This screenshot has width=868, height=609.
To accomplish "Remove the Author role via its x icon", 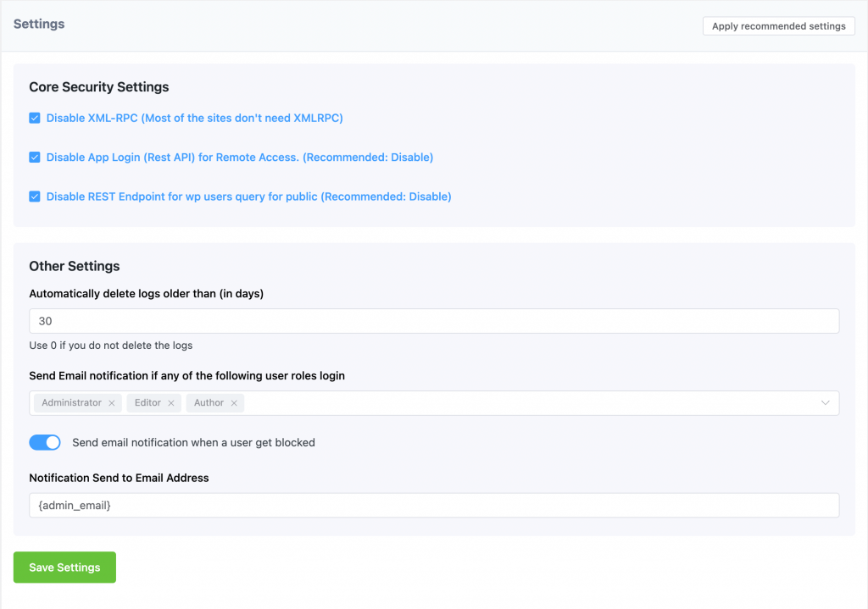I will click(x=235, y=402).
